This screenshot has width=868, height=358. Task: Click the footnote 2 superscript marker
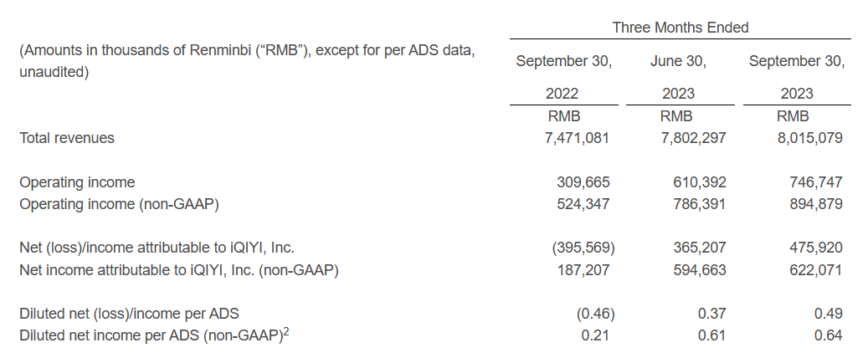[287, 331]
